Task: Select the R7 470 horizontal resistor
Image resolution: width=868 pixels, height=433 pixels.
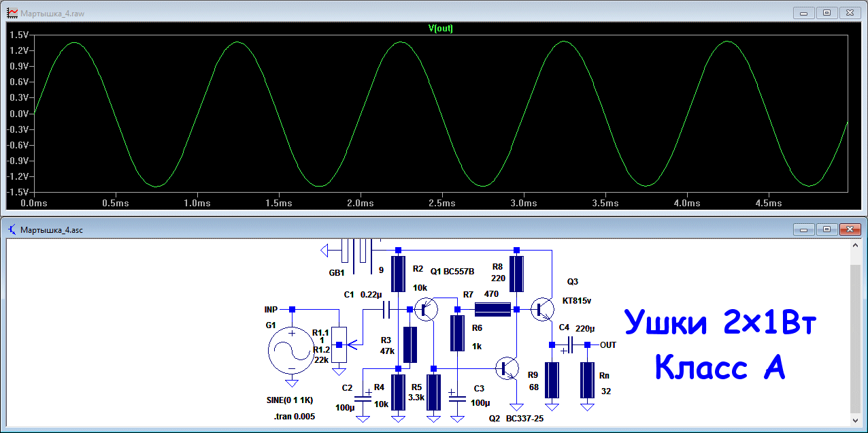Action: tap(492, 310)
